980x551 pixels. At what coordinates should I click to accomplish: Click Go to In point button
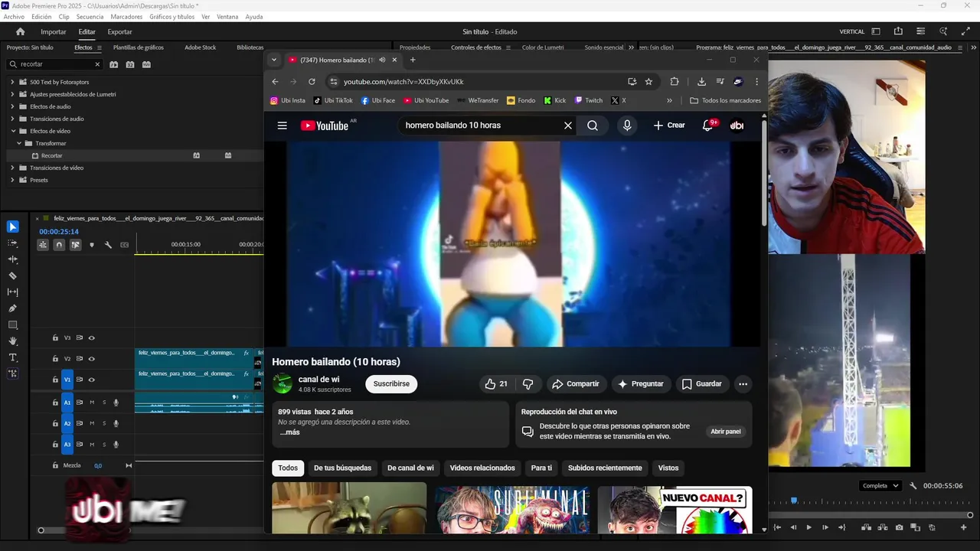click(x=777, y=527)
